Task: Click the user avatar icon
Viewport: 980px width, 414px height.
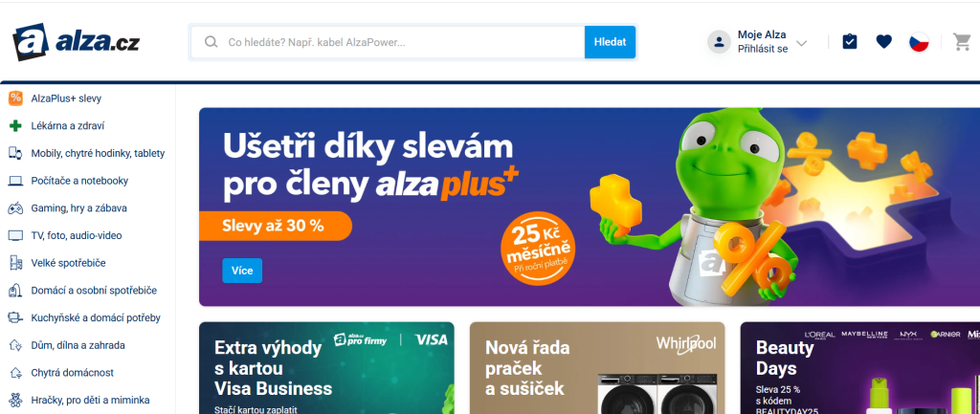Action: click(719, 42)
